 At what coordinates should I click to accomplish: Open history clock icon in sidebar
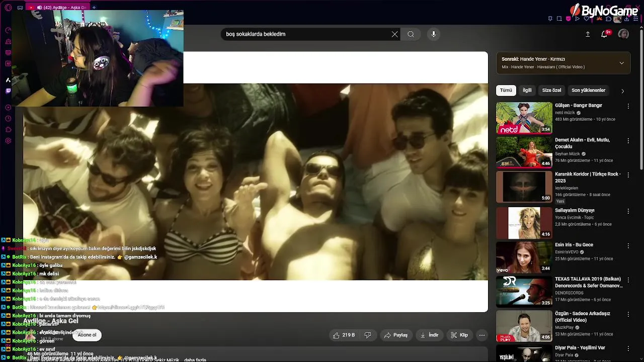pyautogui.click(x=8, y=119)
